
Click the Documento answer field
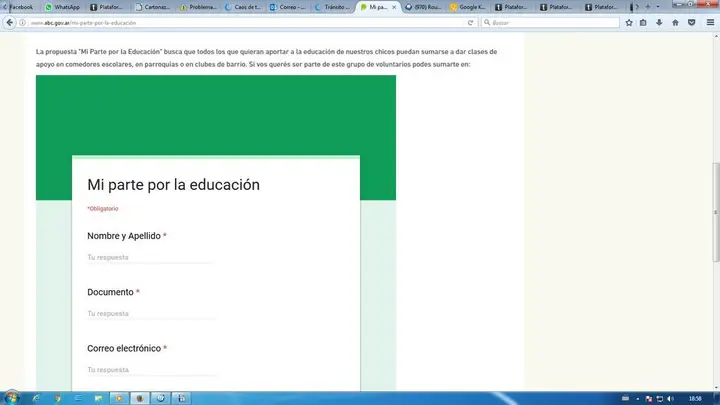tap(151, 314)
